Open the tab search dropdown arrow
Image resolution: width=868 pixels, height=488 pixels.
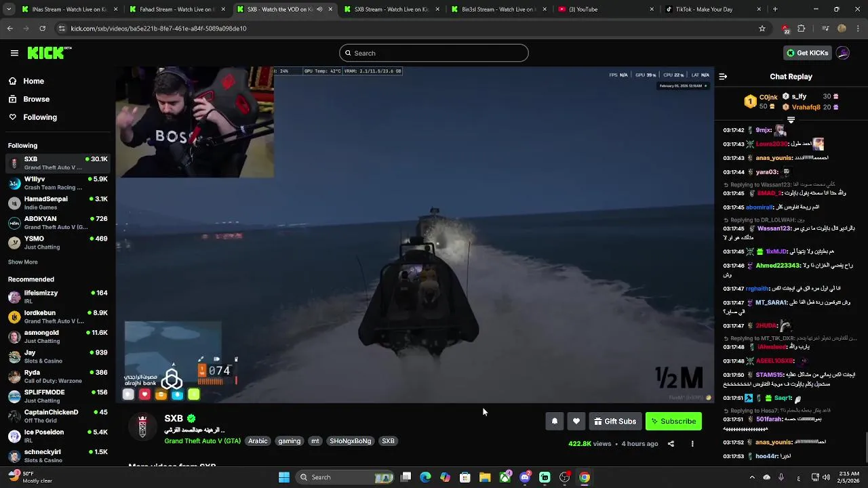tap(9, 9)
